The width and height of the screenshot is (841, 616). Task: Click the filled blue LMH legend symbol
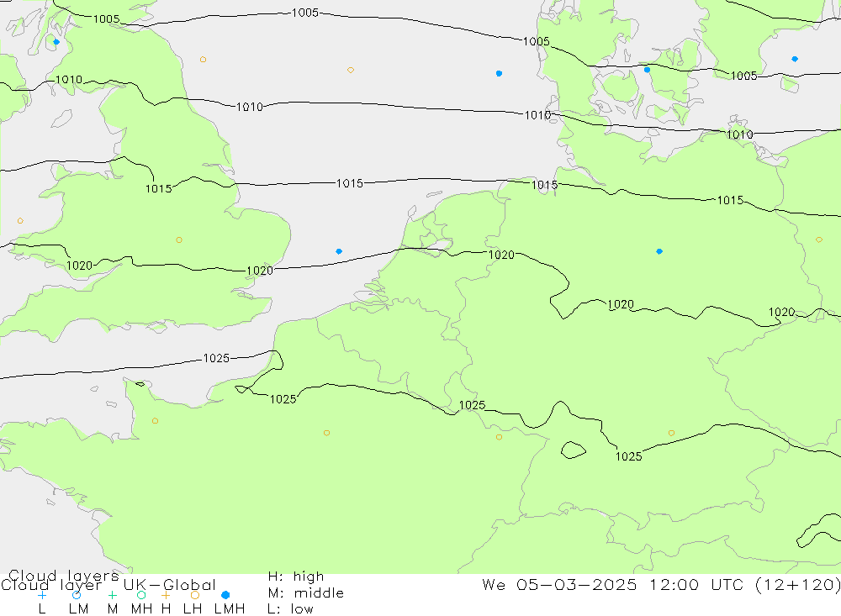pyautogui.click(x=225, y=595)
